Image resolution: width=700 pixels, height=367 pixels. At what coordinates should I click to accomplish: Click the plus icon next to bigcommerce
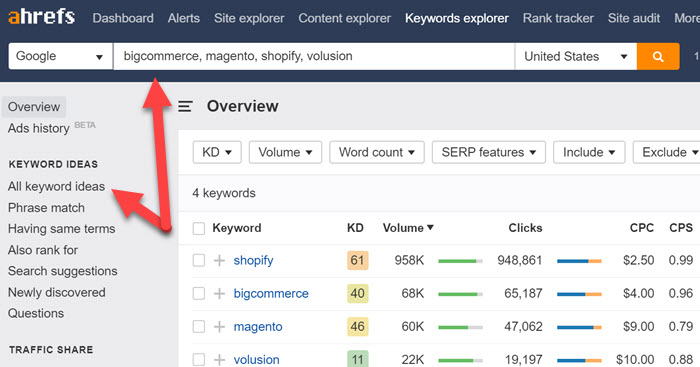(219, 293)
